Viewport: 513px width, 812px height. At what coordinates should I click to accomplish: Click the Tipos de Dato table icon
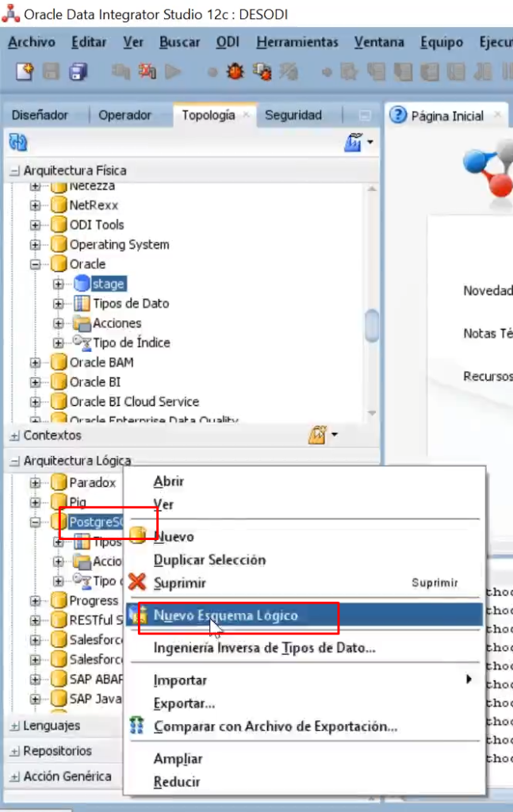[x=82, y=303]
